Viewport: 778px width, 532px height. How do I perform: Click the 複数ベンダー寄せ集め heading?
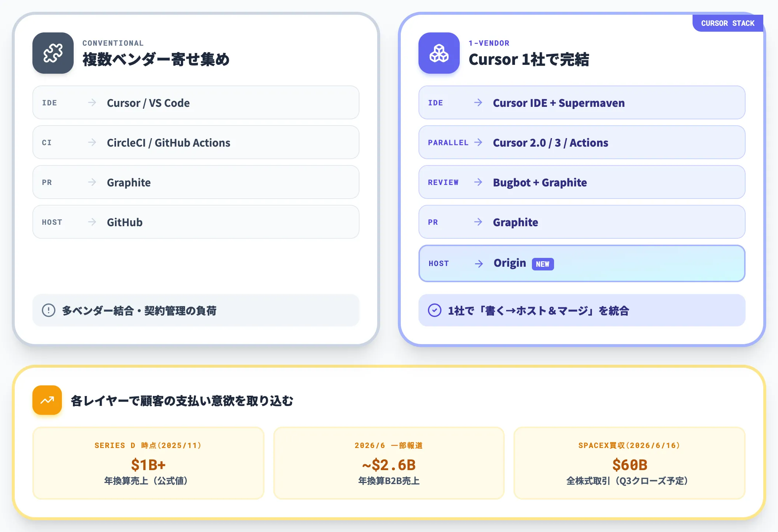point(156,59)
